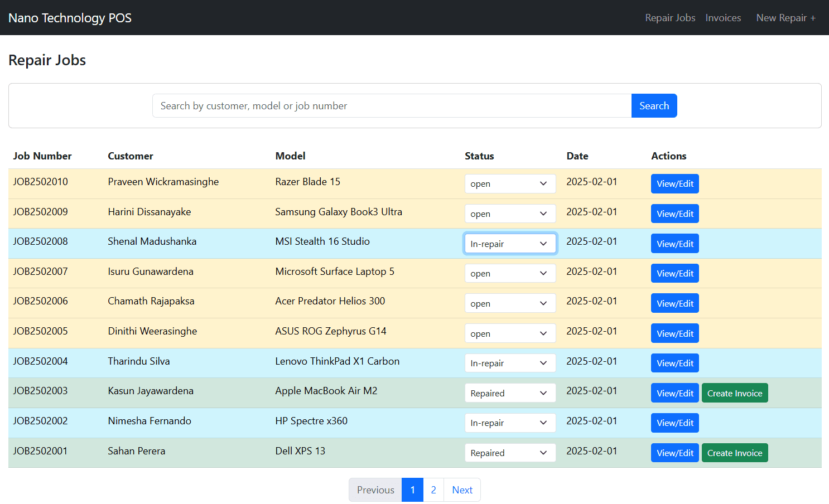Expand status selector for Apple MacBook Air M2
This screenshot has height=504, width=829.
click(510, 393)
